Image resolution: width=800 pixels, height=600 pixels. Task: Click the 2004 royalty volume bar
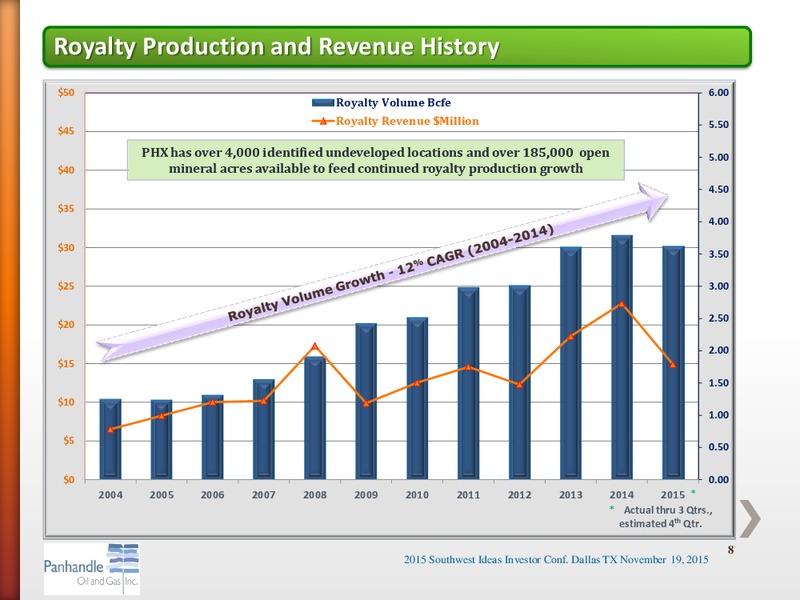coord(110,439)
